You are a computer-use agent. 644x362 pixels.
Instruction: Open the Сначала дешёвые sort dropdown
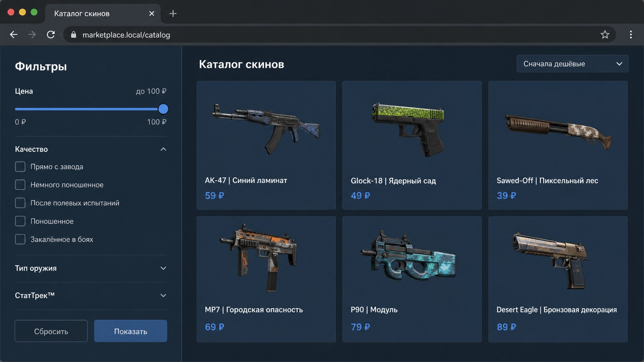coord(572,64)
